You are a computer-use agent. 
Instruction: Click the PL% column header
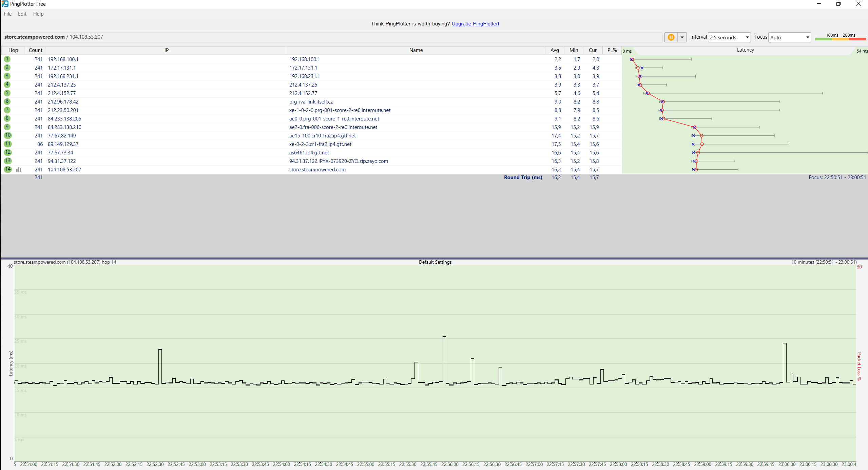[x=612, y=50]
